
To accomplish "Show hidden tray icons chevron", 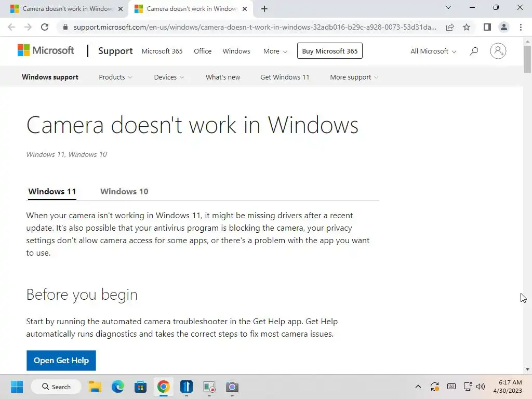I will click(418, 387).
